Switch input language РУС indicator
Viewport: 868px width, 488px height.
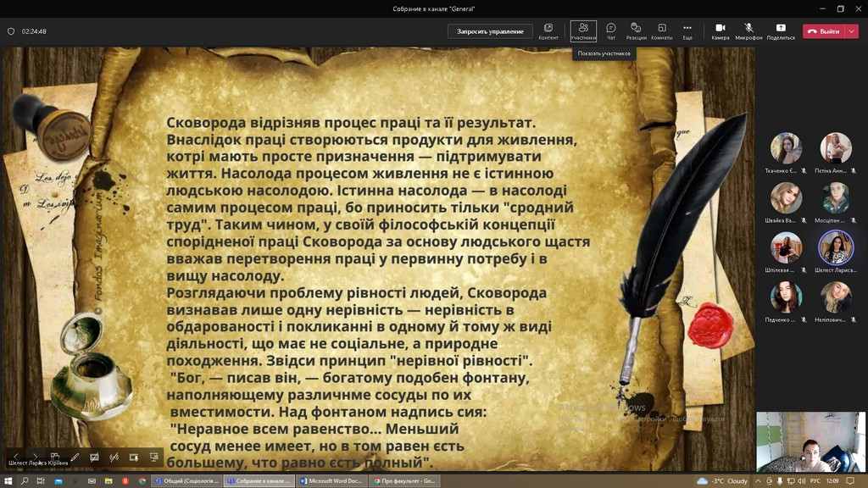815,481
